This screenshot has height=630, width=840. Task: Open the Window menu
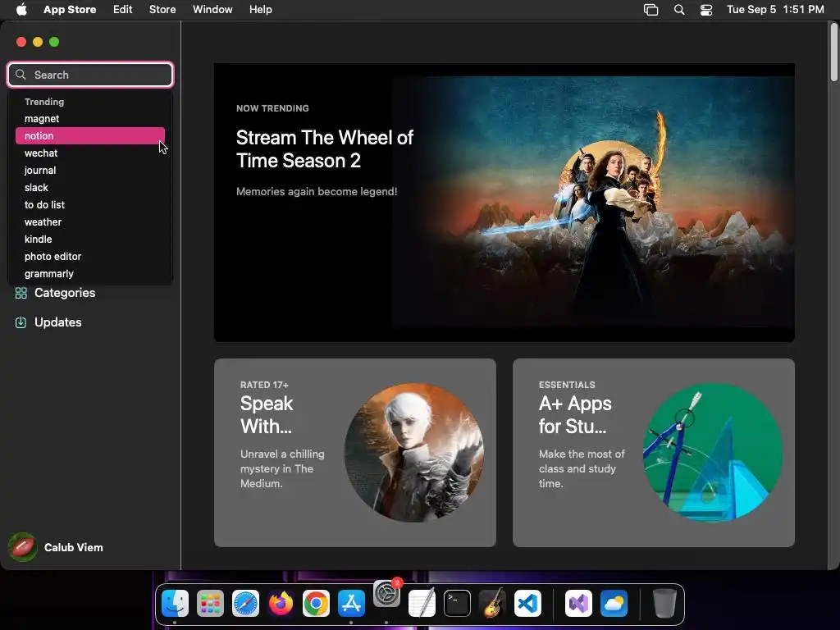click(212, 9)
